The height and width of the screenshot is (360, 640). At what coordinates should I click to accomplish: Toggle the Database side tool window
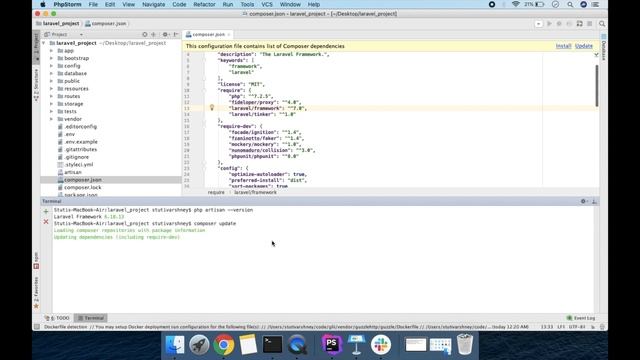604,48
